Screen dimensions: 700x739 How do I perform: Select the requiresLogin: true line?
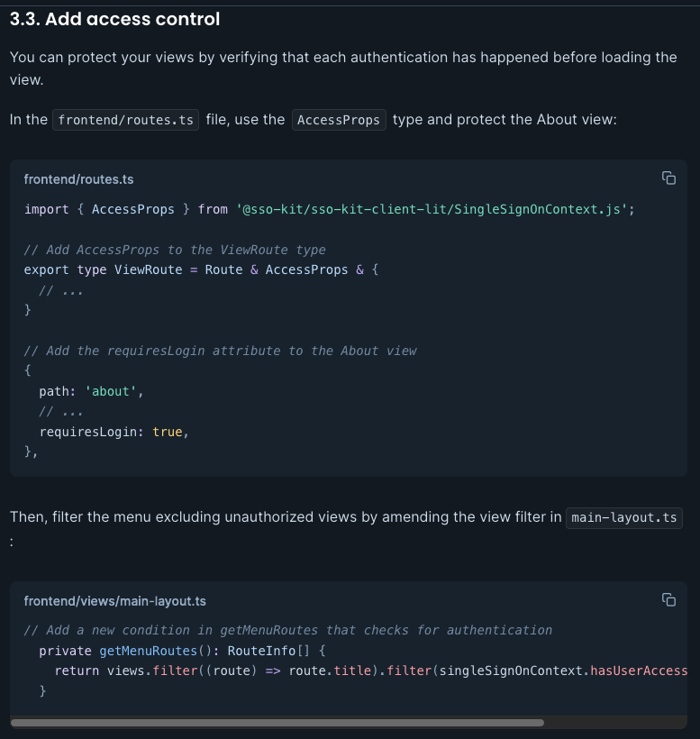[112, 432]
